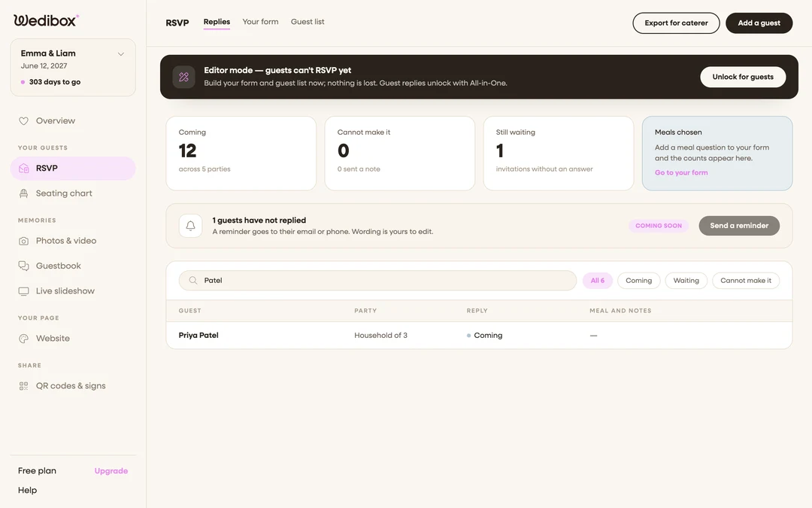Open Photos & video in the sidebar
The image size is (812, 508).
(73, 241)
